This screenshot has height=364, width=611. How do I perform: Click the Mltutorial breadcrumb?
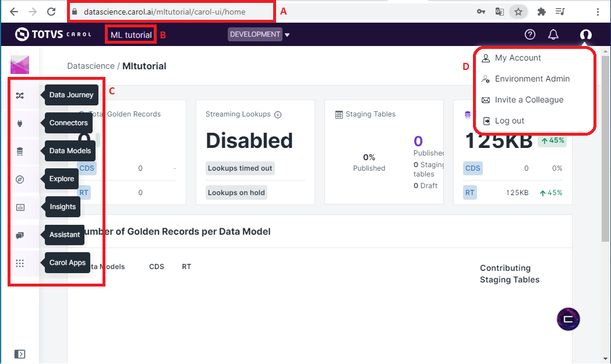144,66
